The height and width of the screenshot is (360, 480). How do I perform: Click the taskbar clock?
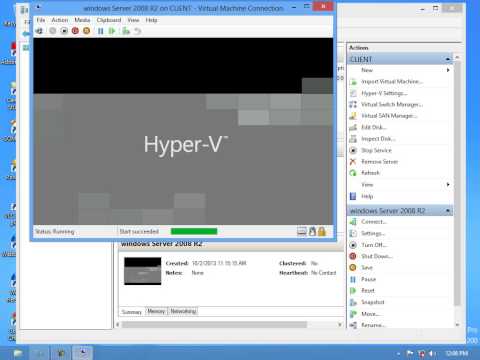point(457,353)
